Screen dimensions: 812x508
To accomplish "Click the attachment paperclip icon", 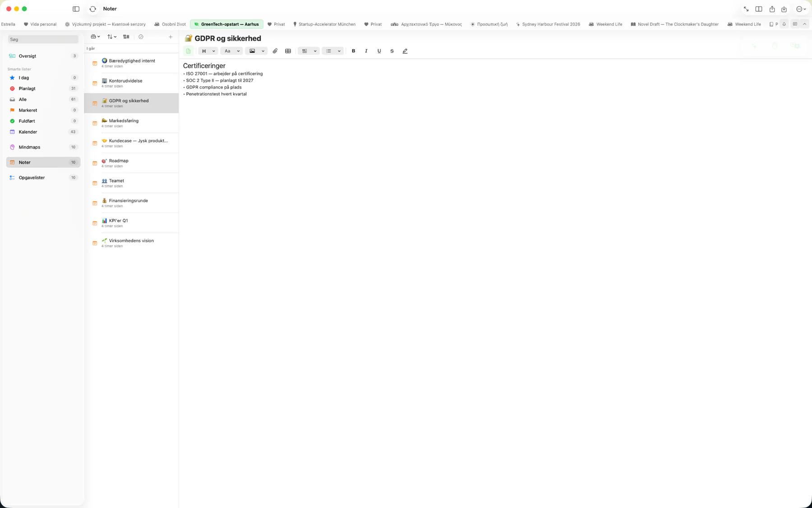I will click(x=275, y=51).
